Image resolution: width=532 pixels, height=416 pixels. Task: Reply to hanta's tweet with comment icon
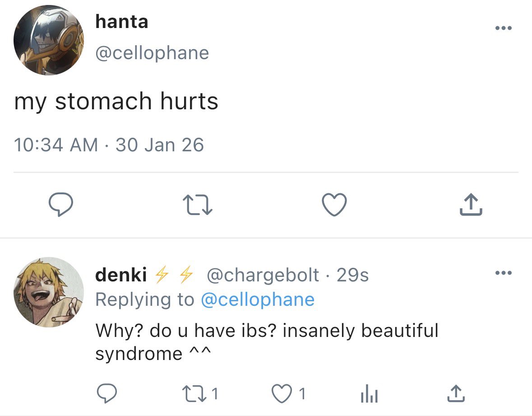click(x=60, y=204)
